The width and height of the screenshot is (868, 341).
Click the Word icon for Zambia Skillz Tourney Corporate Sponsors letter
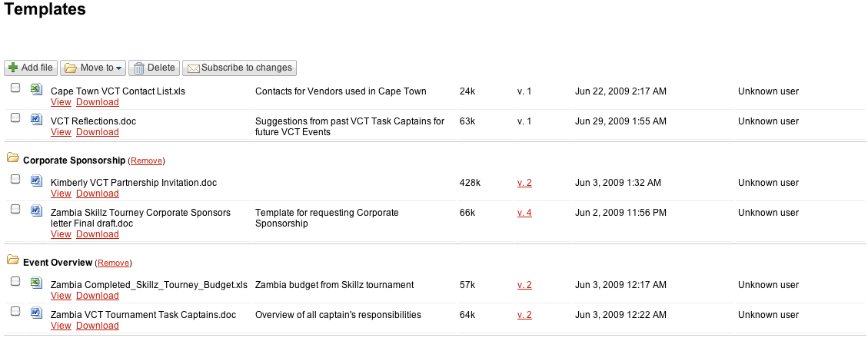coord(36,210)
